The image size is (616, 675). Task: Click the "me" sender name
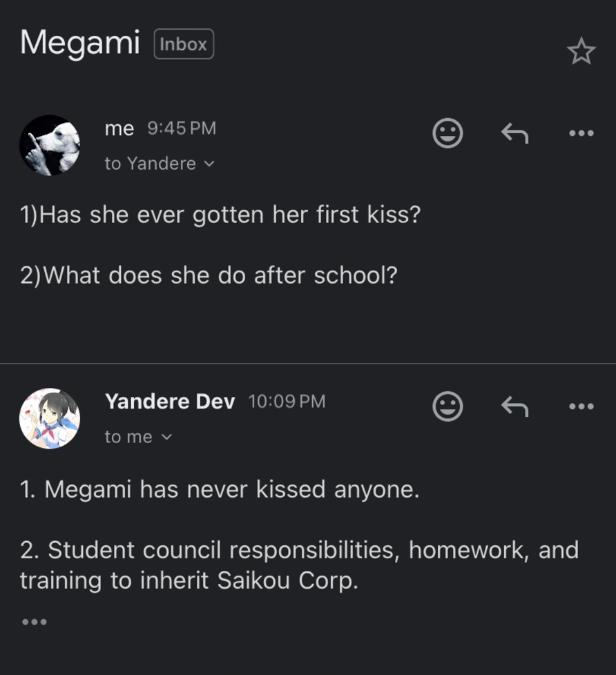point(119,128)
